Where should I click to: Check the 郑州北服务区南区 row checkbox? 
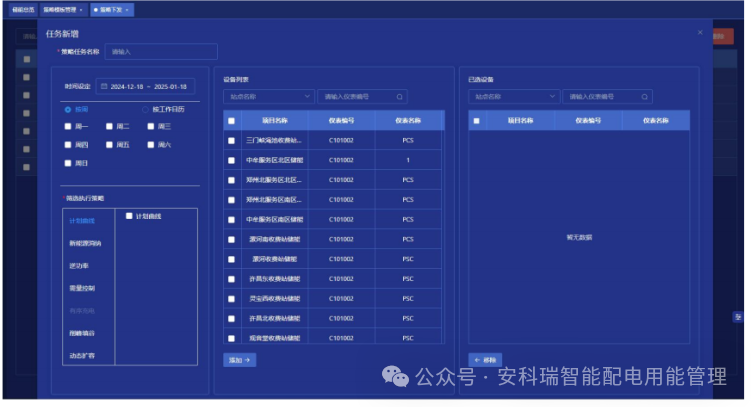(231, 200)
